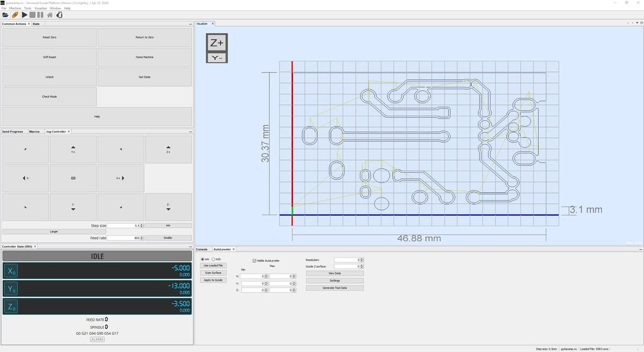Jog the machine with Y+ arrow
This screenshot has height=352, width=644.
[73, 149]
